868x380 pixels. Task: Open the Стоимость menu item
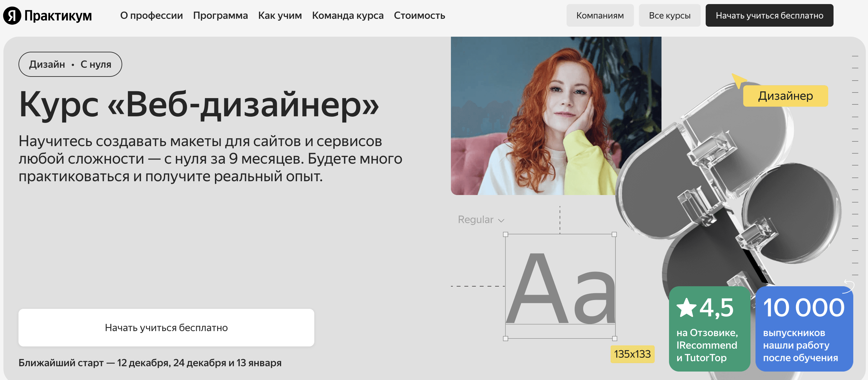419,15
